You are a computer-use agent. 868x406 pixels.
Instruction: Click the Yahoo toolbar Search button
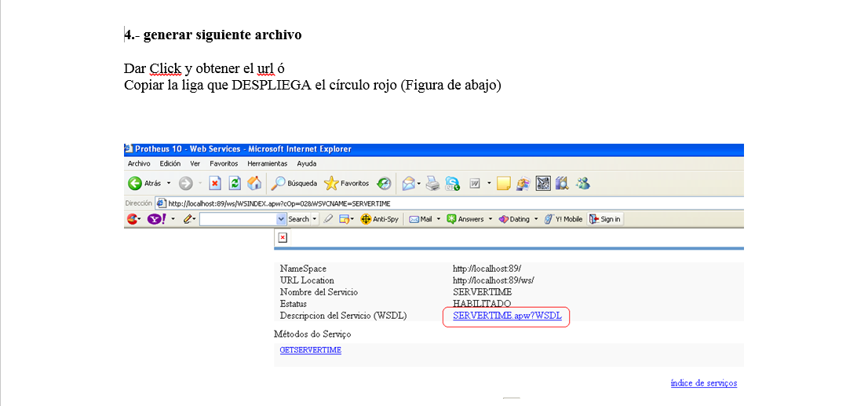(x=298, y=219)
